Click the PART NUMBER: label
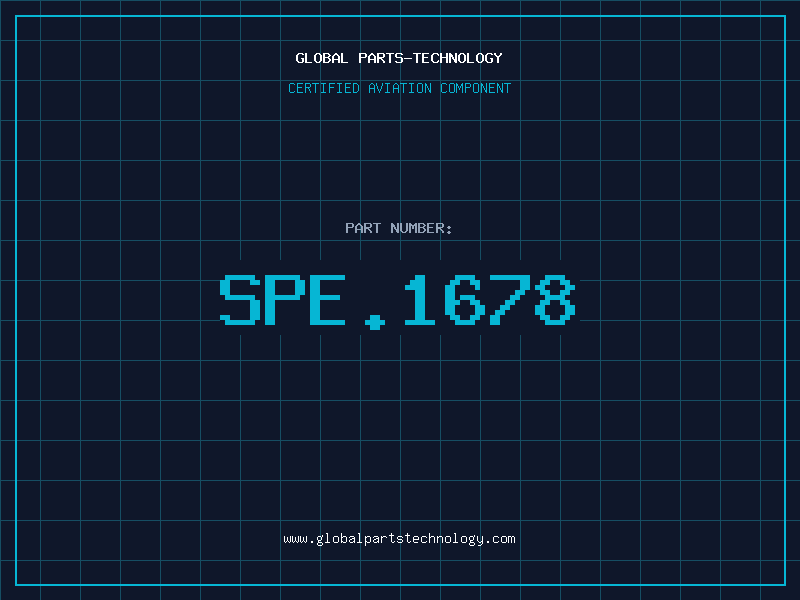The image size is (800, 600). click(399, 228)
